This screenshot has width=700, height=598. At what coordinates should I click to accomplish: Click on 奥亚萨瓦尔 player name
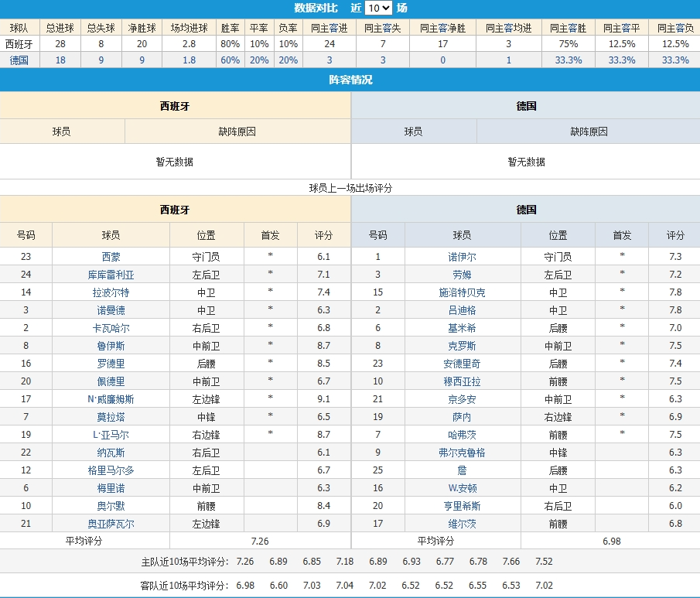click(111, 524)
